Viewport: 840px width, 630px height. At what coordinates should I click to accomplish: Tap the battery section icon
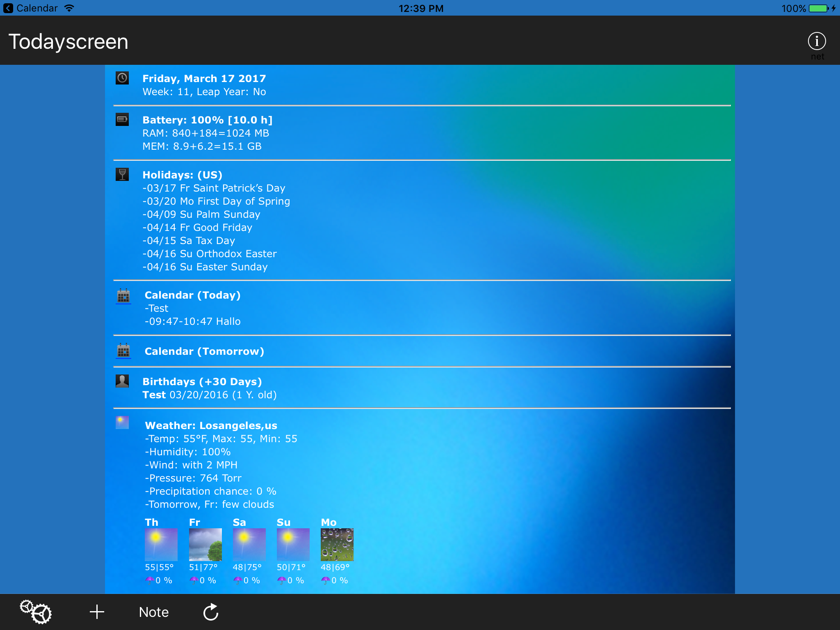coord(122,119)
